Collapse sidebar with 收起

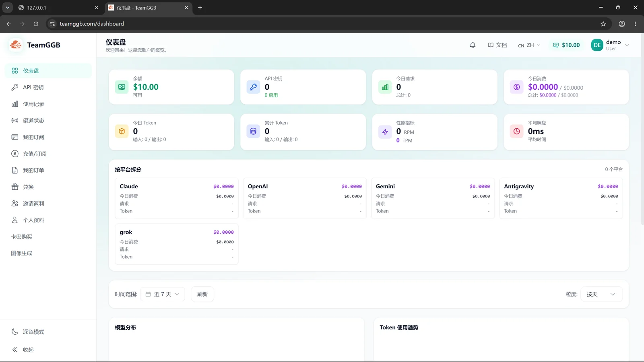[48, 350]
